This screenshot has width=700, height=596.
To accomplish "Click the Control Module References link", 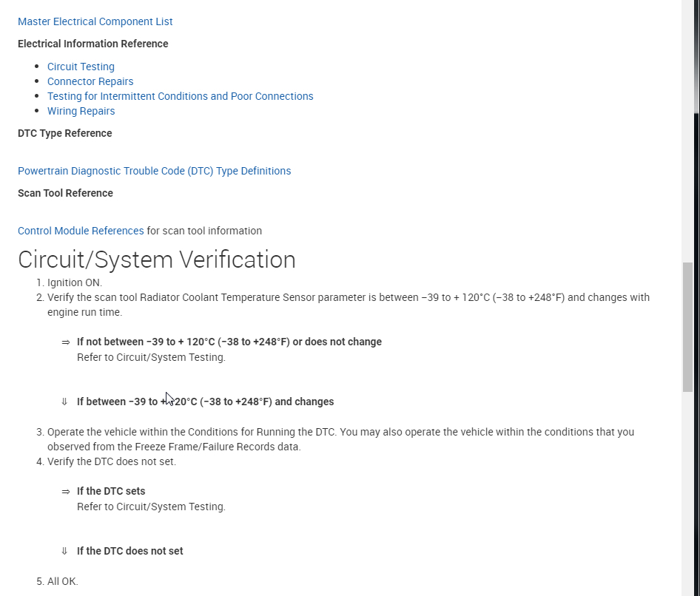I will [81, 231].
